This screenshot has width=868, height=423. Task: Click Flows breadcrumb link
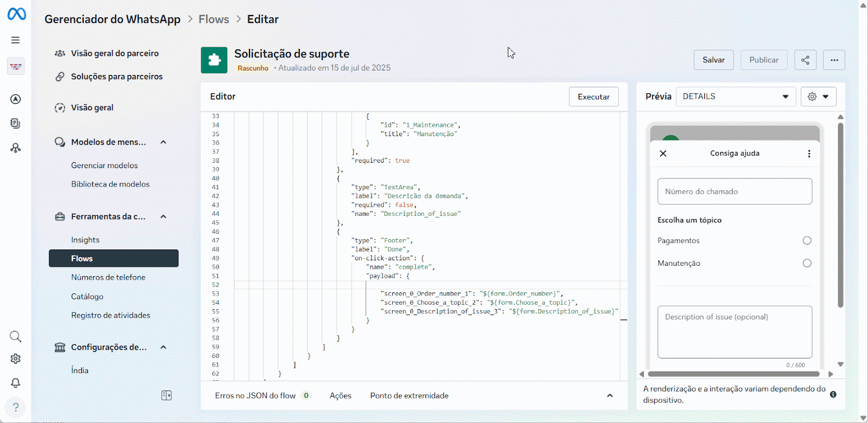click(x=214, y=19)
